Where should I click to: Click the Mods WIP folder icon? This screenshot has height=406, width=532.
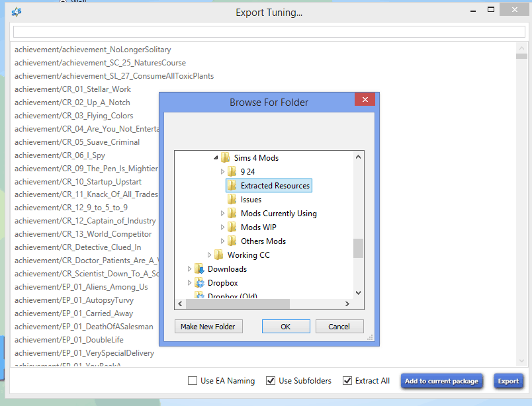pos(232,227)
